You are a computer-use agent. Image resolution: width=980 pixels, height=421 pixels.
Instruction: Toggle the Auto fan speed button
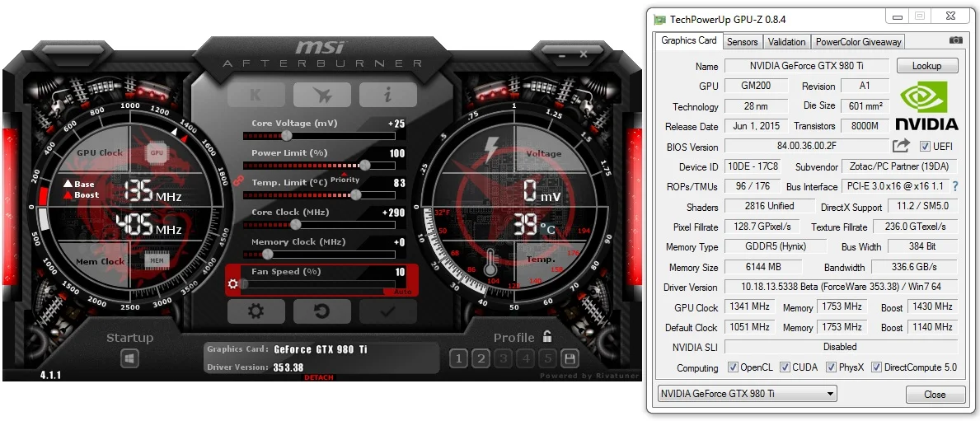(402, 292)
